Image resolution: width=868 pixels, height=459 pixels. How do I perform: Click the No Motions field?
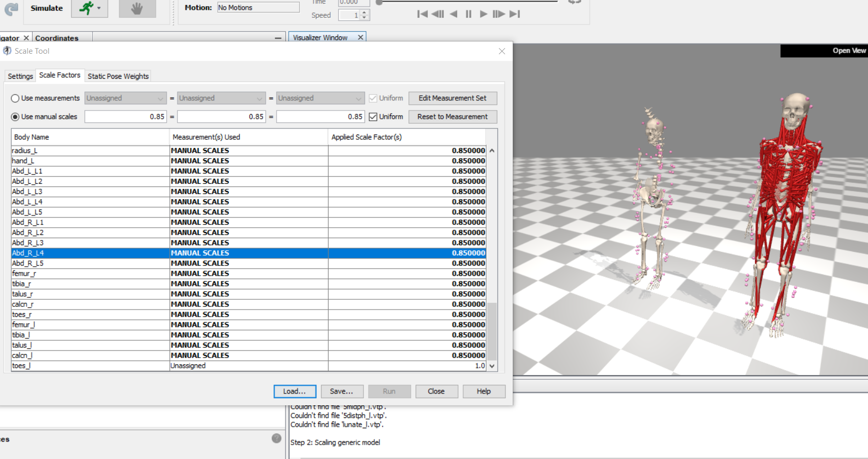click(x=258, y=8)
